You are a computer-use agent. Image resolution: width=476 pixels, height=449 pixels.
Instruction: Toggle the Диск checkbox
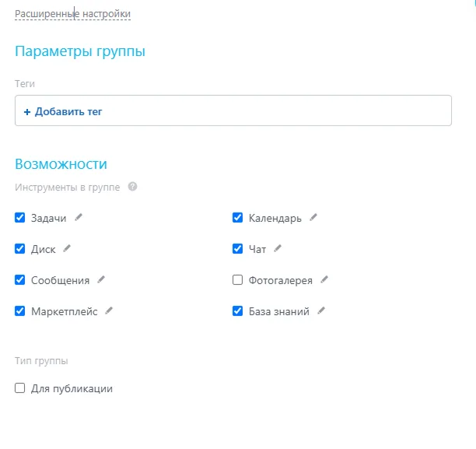tap(19, 249)
